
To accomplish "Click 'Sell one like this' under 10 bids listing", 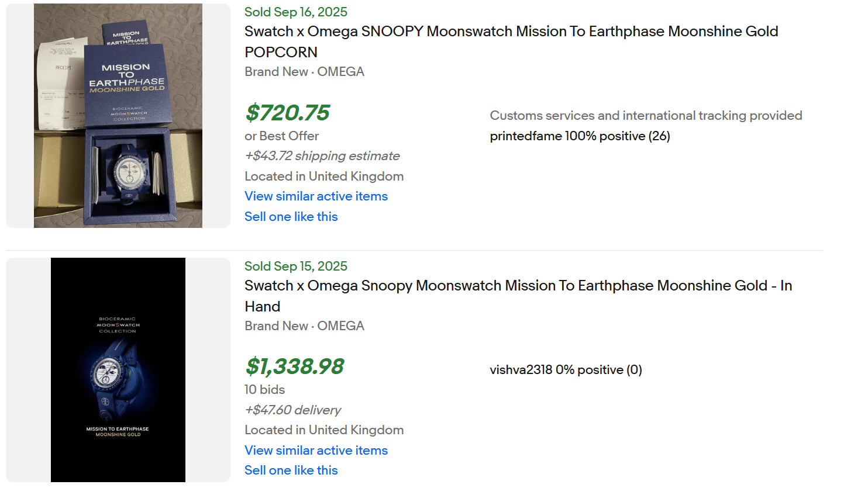I will (x=291, y=470).
